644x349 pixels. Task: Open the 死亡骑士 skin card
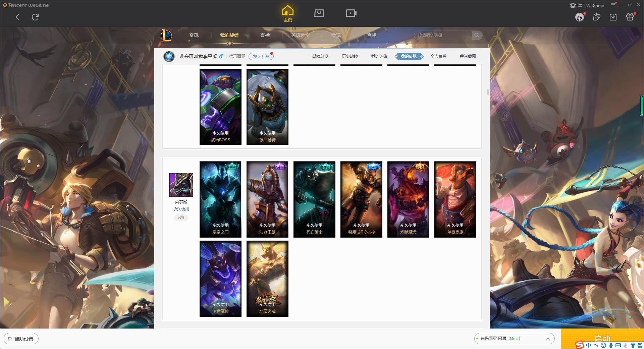[314, 200]
